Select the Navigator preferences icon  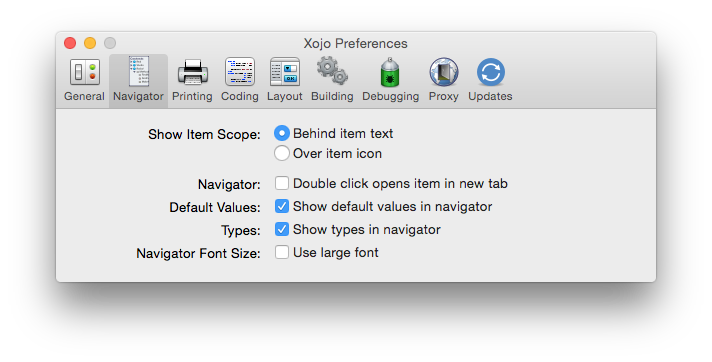coord(138,71)
